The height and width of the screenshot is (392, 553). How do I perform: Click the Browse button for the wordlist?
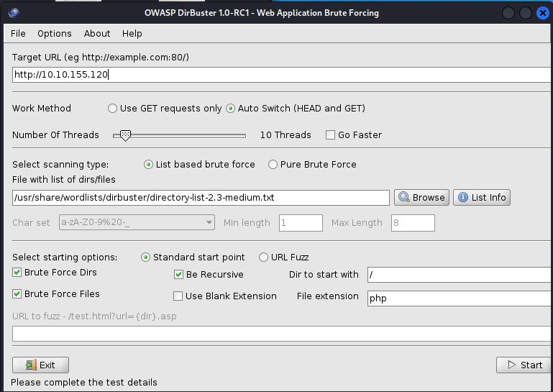(421, 198)
